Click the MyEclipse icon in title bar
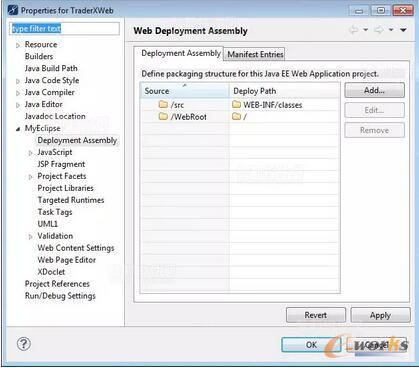Screen dimensions: 419x368 13,10
